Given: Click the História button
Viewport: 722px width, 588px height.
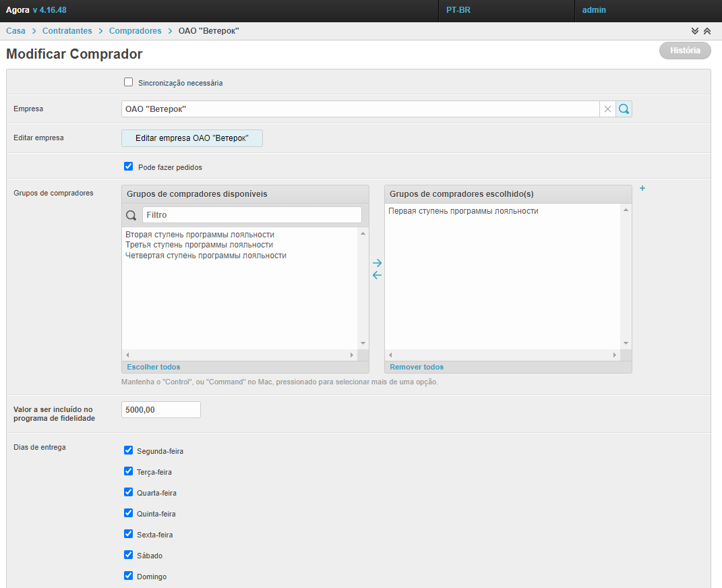Looking at the screenshot, I should [685, 51].
